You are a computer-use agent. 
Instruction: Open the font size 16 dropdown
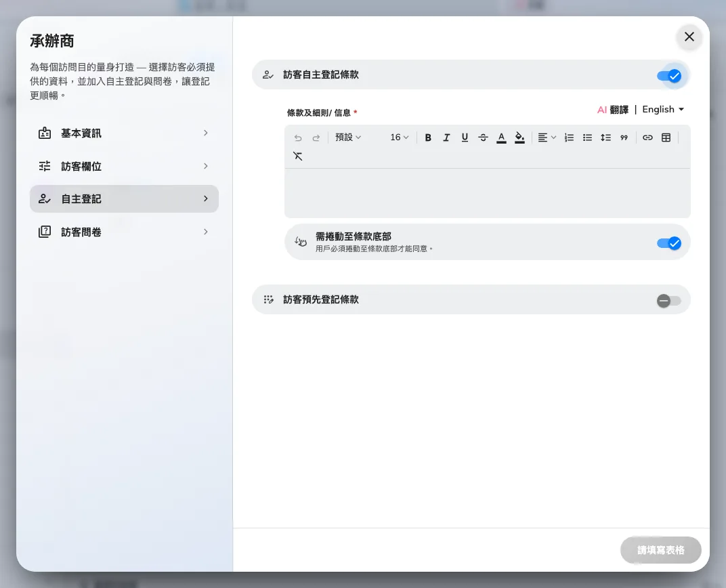pyautogui.click(x=399, y=138)
